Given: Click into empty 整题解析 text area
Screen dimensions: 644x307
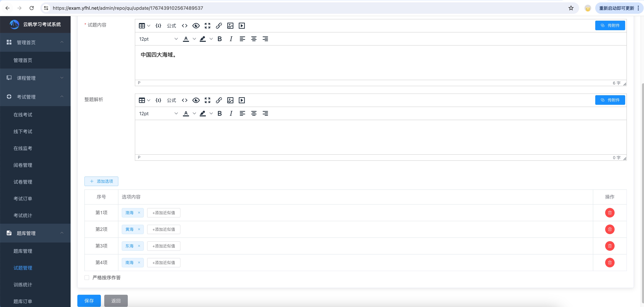Looking at the screenshot, I should (x=381, y=137).
